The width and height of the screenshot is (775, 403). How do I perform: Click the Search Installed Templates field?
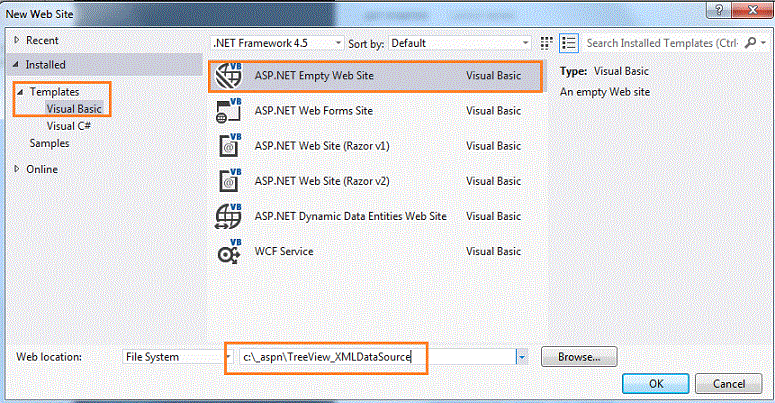663,44
